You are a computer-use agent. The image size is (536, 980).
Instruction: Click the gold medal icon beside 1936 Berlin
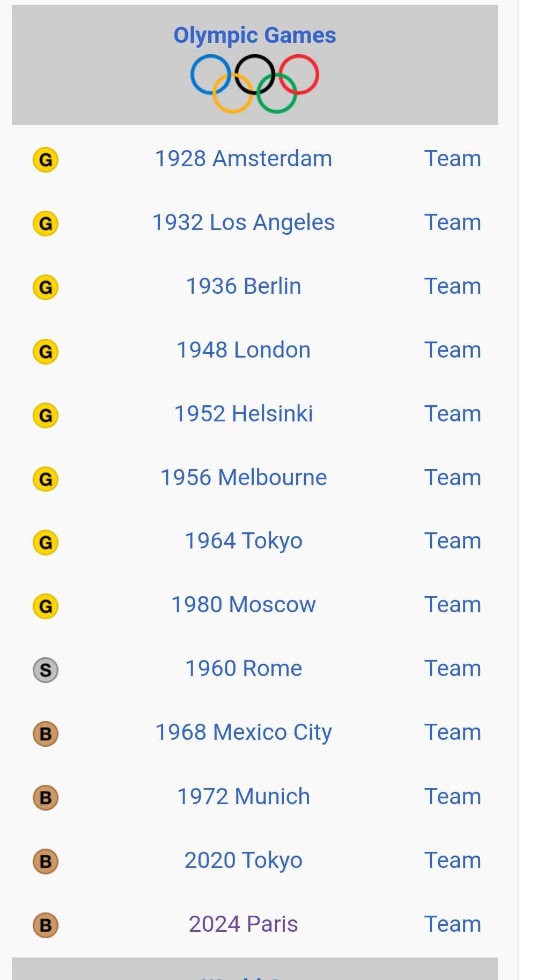tap(46, 287)
